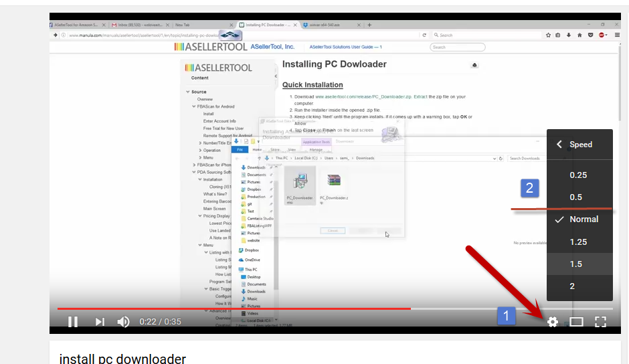Screen dimensions: 629x364
Task: Expand the Operation node
Action: (200, 151)
